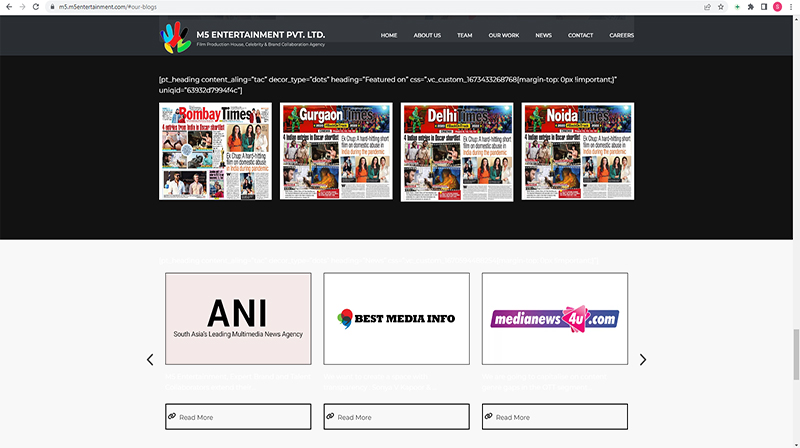Image resolution: width=800 pixels, height=448 pixels.
Task: Go to the CAREERS page
Action: coord(621,35)
